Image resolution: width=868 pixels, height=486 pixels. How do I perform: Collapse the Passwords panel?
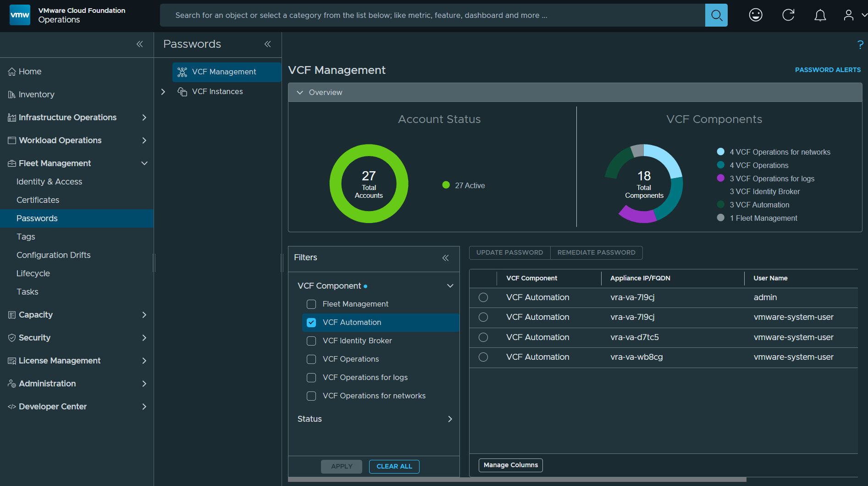(x=268, y=44)
